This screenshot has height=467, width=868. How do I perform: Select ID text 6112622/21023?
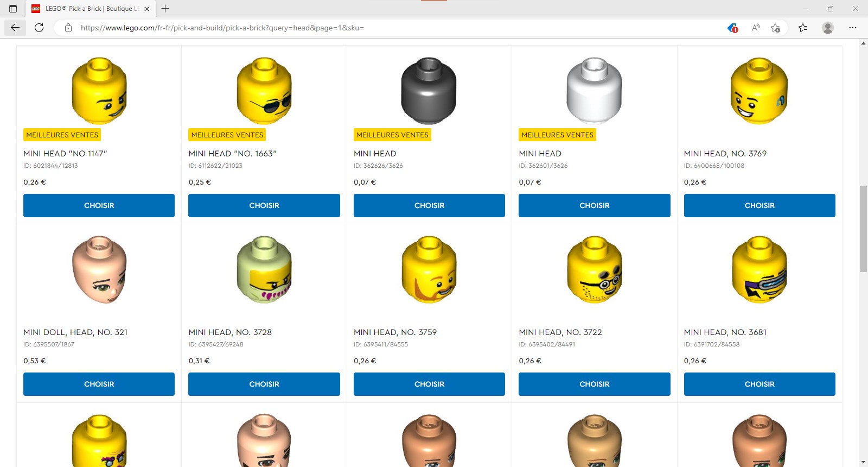click(x=215, y=166)
